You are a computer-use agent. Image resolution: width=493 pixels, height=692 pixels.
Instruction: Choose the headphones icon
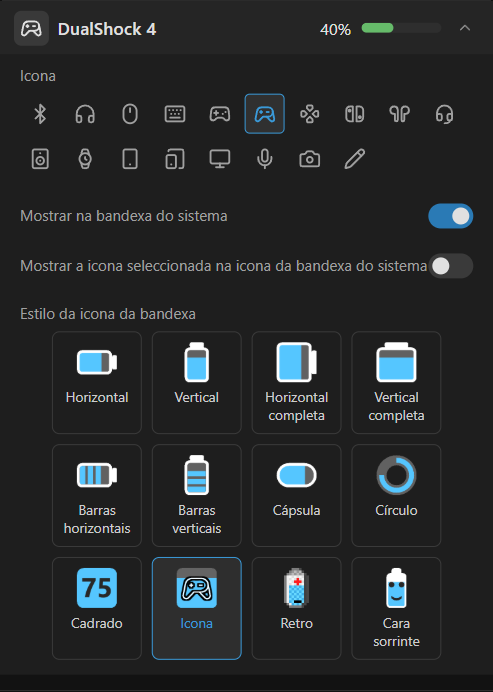85,114
